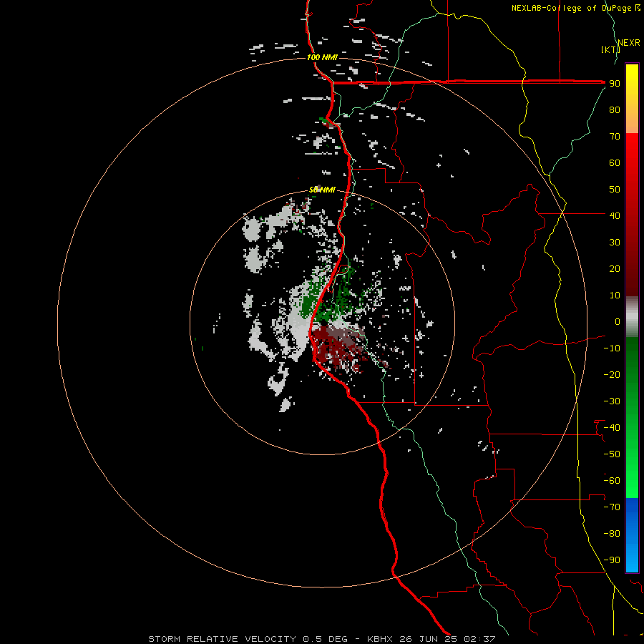Select the positive 90 scale value

[x=615, y=84]
